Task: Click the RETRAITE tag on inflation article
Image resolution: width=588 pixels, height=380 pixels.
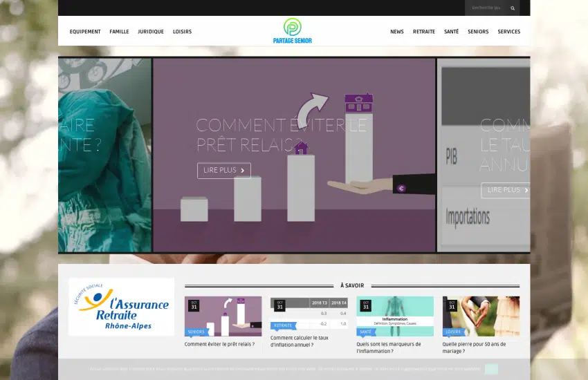Action: tap(283, 325)
